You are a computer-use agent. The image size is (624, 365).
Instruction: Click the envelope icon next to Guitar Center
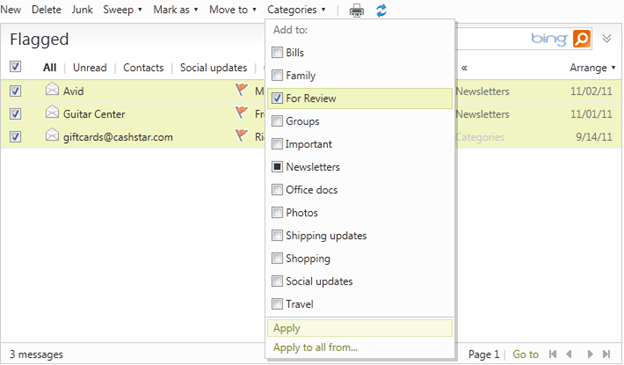pyautogui.click(x=52, y=112)
